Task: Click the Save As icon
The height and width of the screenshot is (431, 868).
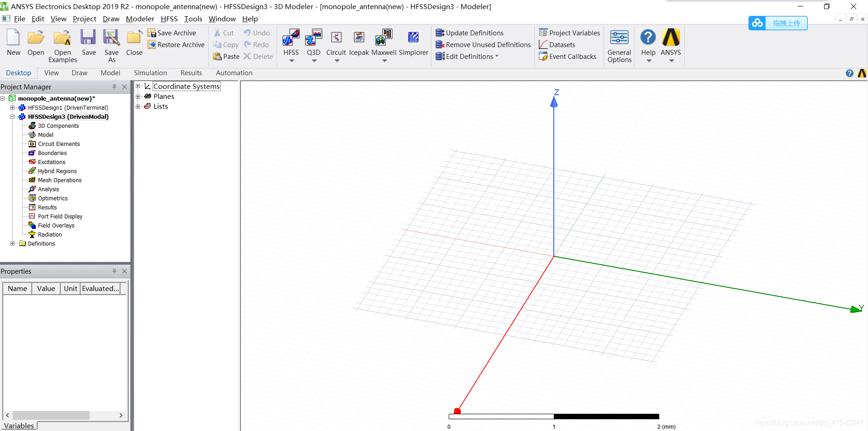Action: pos(111,38)
